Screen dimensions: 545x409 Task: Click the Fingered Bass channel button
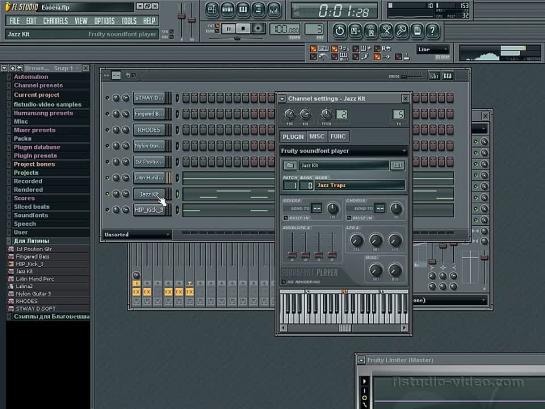149,114
